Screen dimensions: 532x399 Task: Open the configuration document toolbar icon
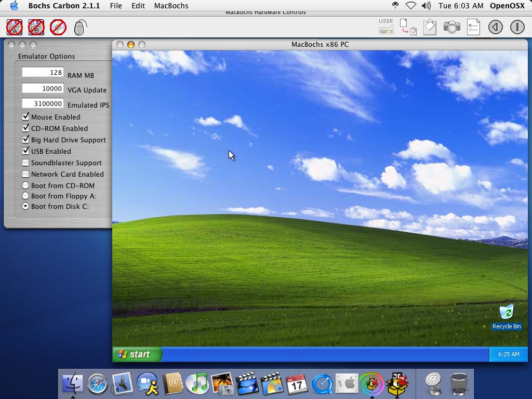(x=473, y=27)
